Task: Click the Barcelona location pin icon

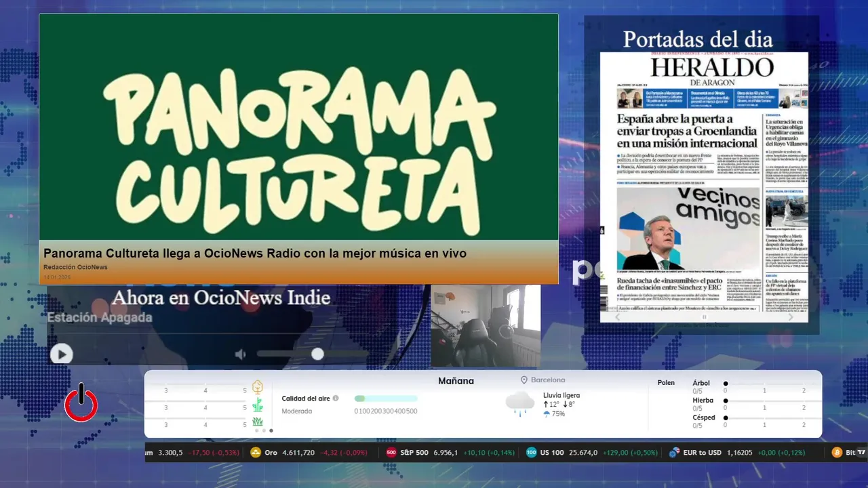Action: tap(524, 380)
